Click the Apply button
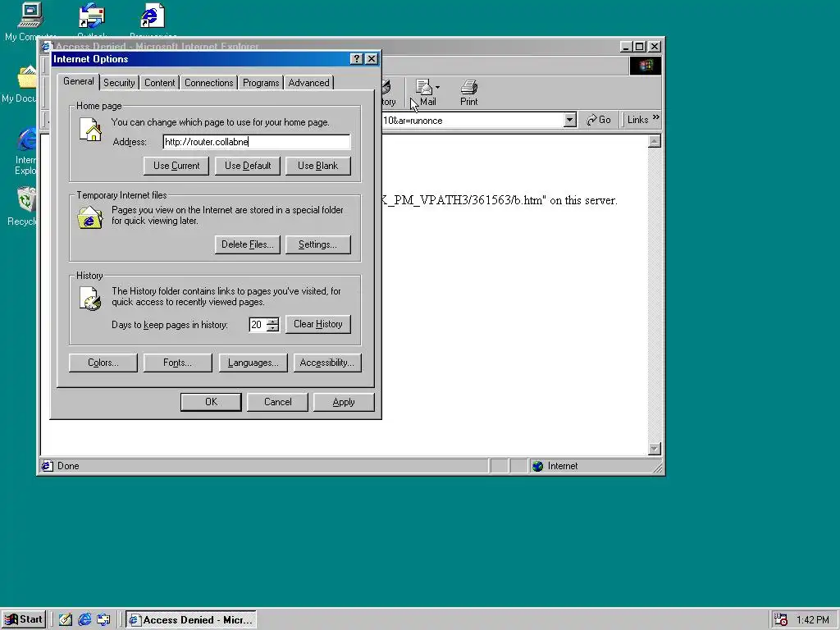 pos(344,402)
